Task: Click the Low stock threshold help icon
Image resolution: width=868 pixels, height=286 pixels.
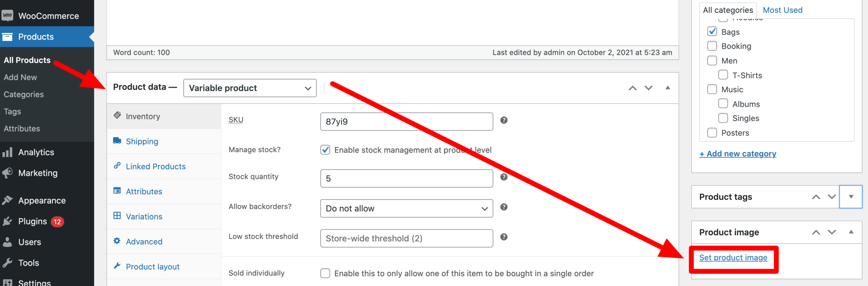Action: click(504, 237)
